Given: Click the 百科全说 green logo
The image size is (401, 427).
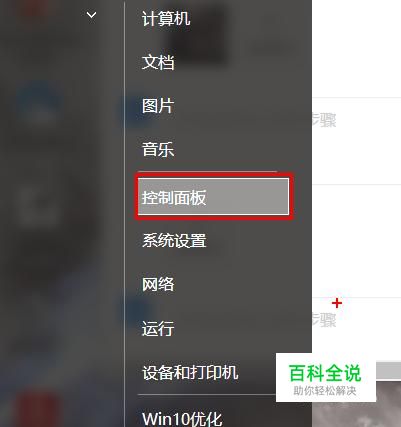Looking at the screenshot, I should click(325, 373).
